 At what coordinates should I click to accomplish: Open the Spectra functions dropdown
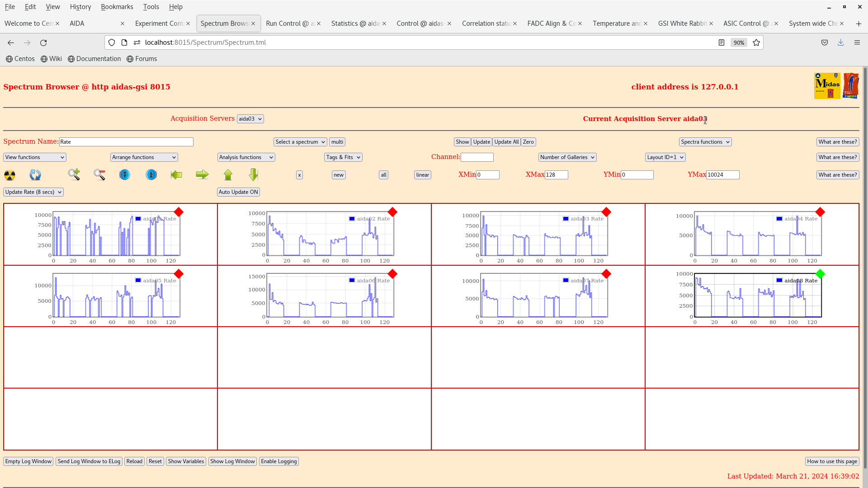[705, 142]
